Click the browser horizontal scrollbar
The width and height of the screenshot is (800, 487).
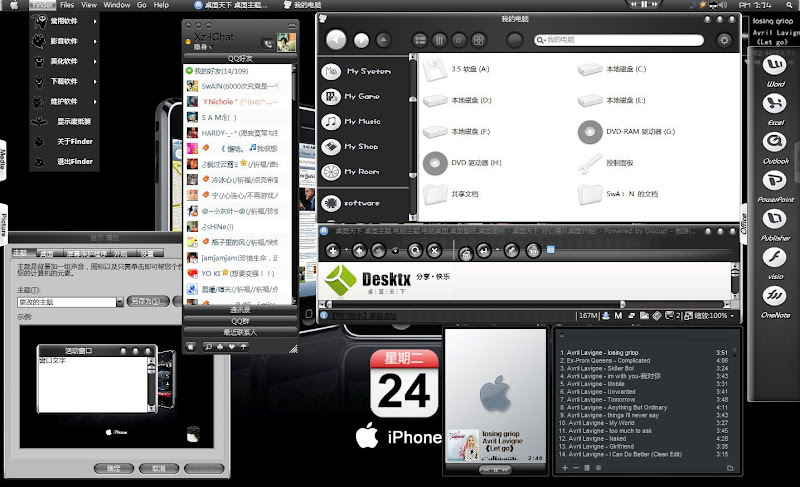pos(526,304)
